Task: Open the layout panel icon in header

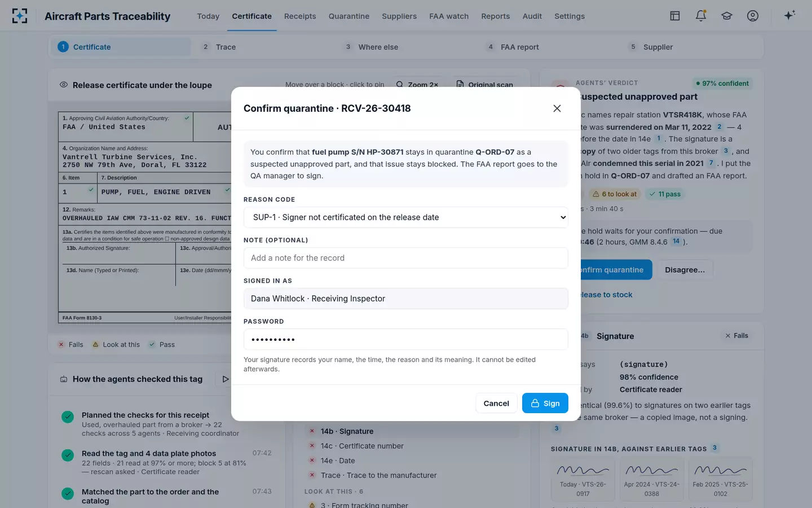Action: coord(675,16)
